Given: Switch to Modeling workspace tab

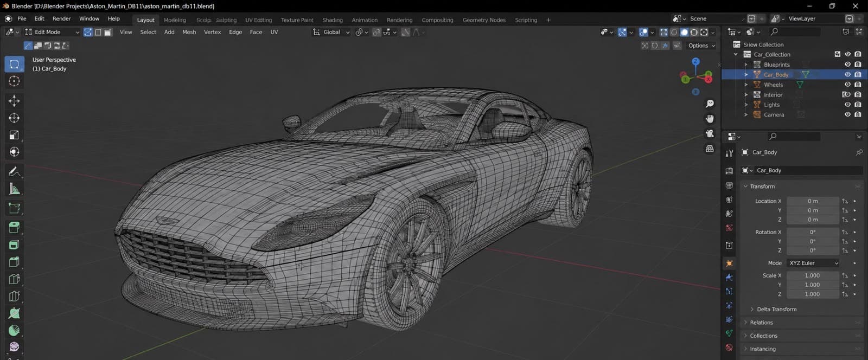Looking at the screenshot, I should 175,20.
